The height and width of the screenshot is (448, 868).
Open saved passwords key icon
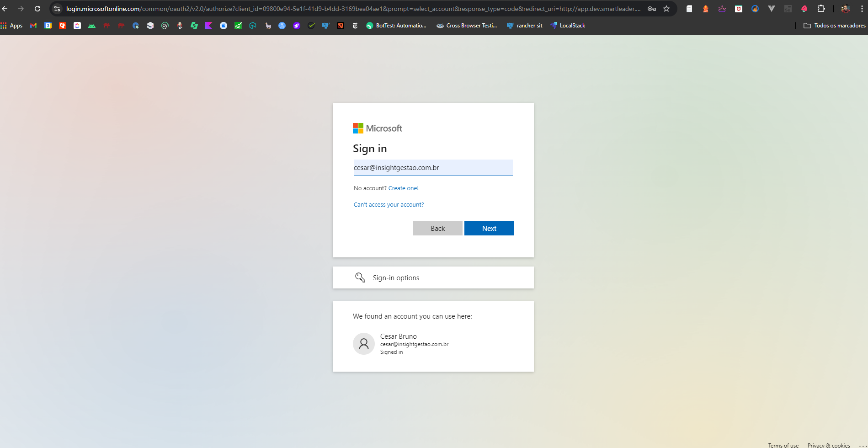click(x=652, y=9)
